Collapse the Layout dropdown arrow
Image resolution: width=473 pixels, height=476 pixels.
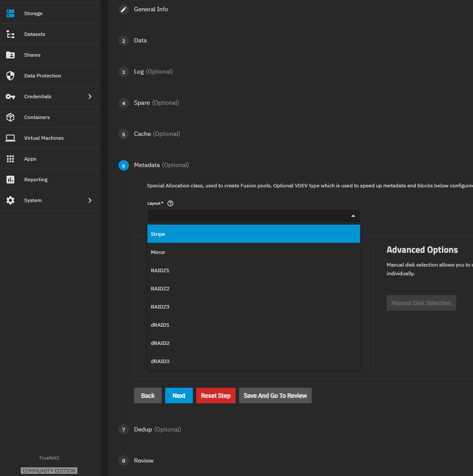click(353, 216)
